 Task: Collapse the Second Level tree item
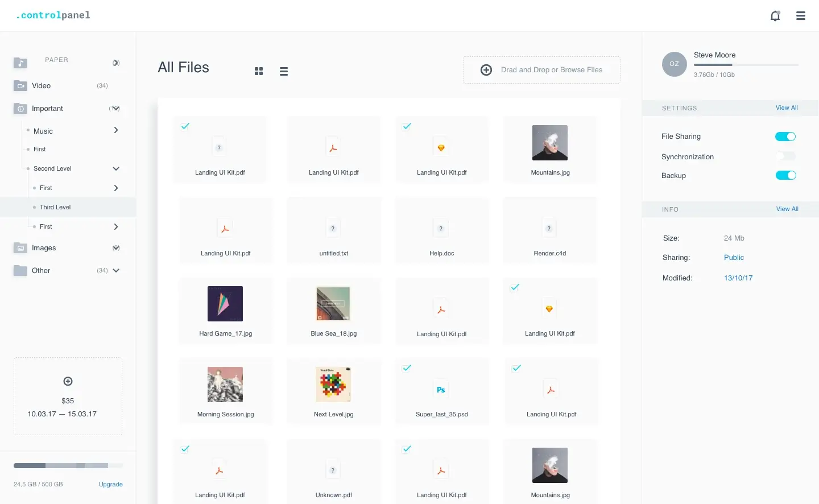pyautogui.click(x=116, y=169)
